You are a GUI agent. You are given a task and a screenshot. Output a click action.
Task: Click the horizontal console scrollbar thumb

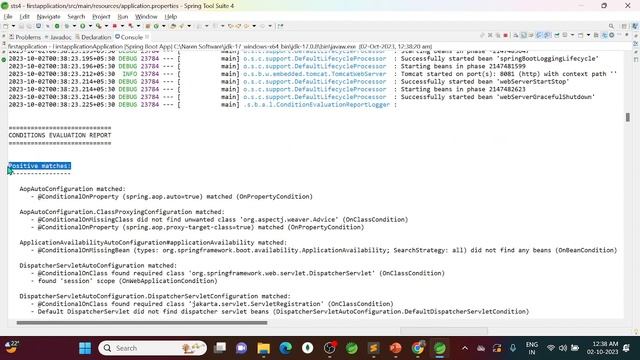coord(142,323)
